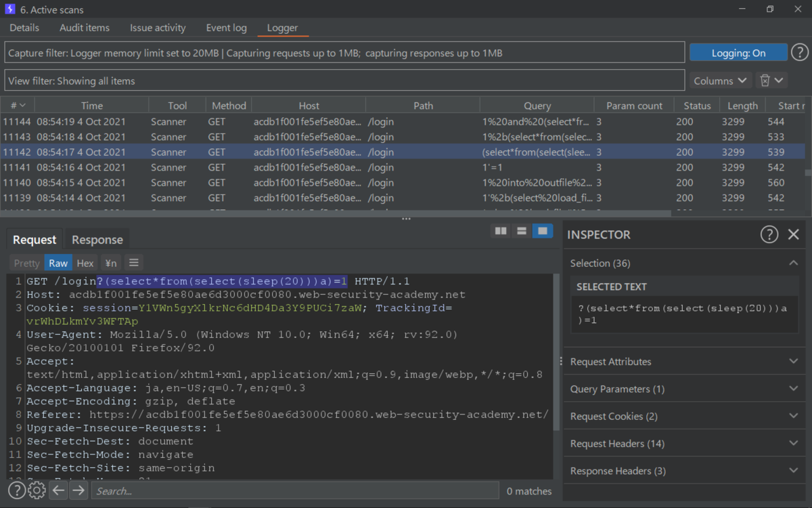The height and width of the screenshot is (508, 812).
Task: Sort by the Length column header
Action: tap(742, 106)
